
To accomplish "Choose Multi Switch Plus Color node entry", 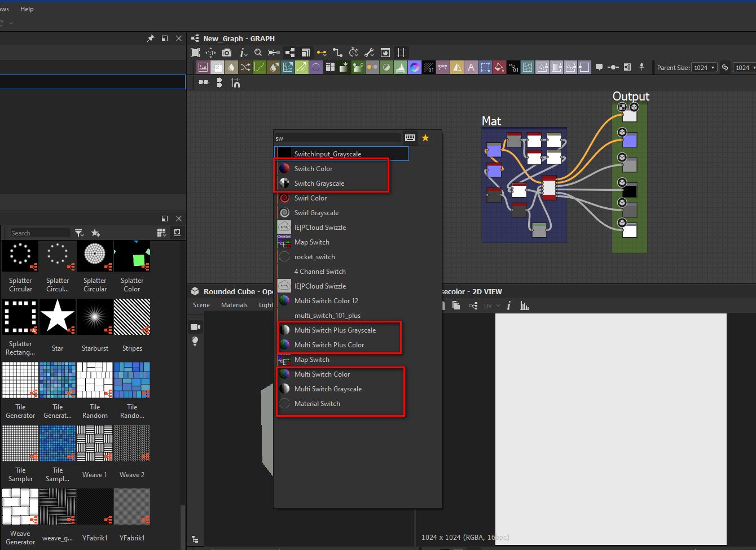I will pos(329,345).
